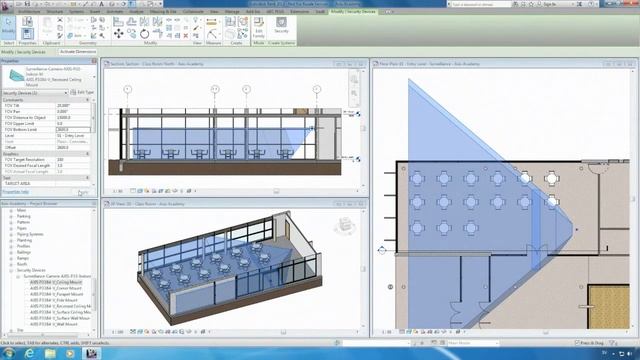Click the ViewCube in the 3D view

point(345,225)
